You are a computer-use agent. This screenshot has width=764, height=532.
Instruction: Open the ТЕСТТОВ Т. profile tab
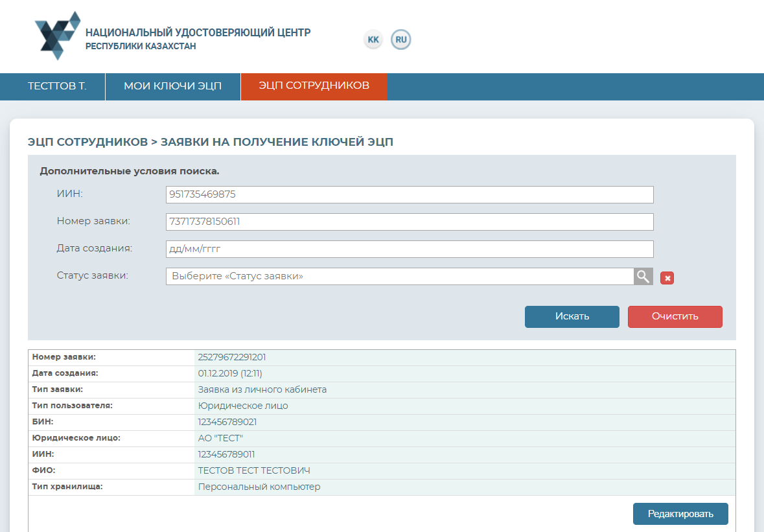click(57, 86)
